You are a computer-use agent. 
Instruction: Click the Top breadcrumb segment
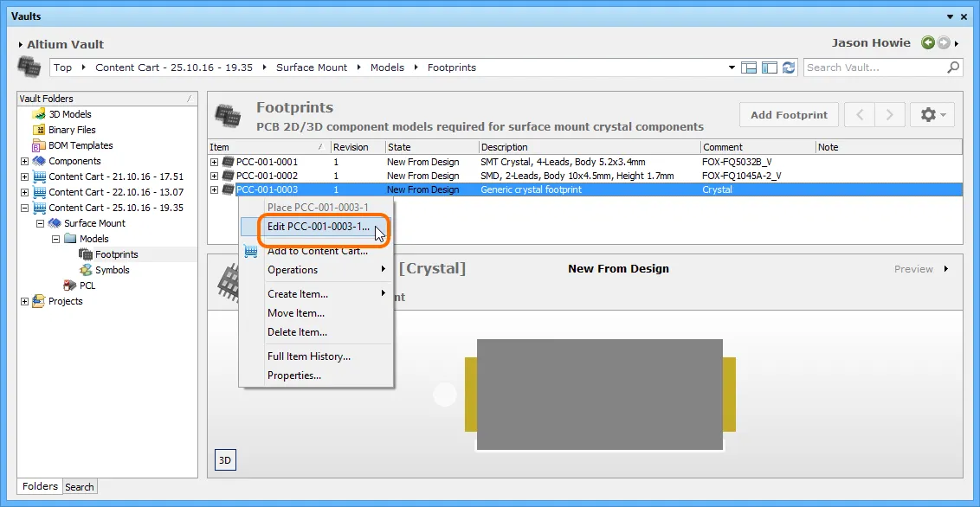point(62,67)
